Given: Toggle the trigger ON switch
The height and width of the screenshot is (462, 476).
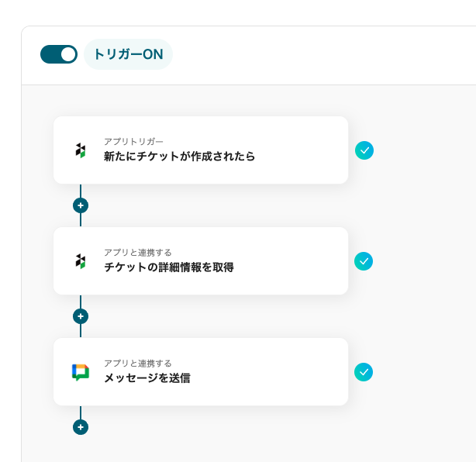Looking at the screenshot, I should click(59, 54).
